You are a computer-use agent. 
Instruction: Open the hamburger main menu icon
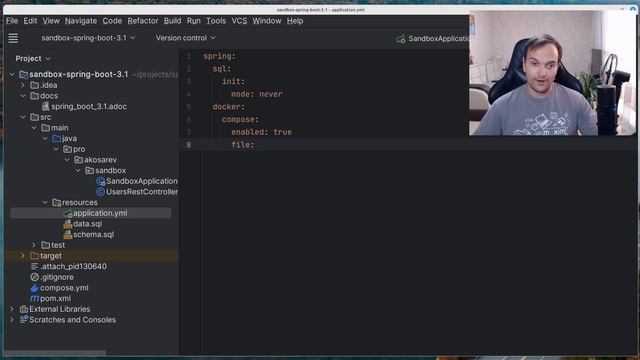[13, 38]
